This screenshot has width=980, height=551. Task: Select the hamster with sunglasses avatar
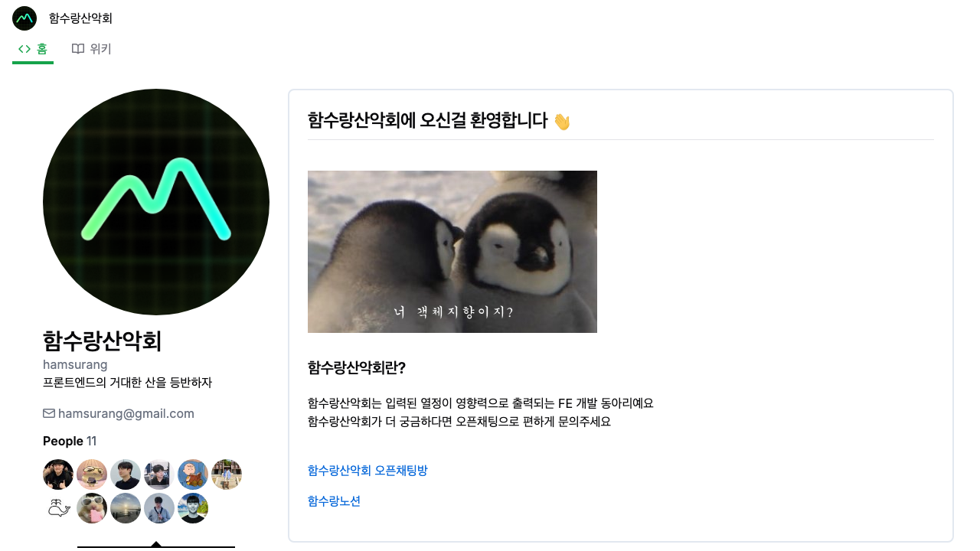coord(92,508)
